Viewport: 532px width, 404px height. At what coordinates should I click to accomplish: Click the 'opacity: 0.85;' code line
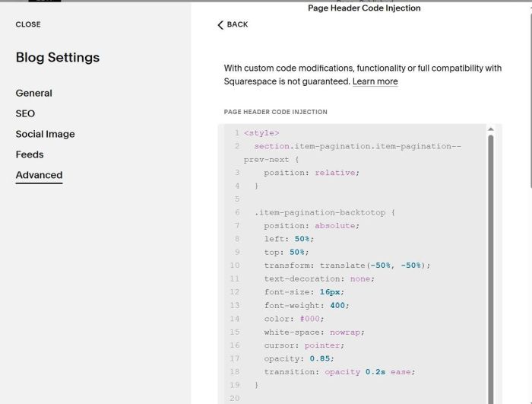tap(299, 358)
